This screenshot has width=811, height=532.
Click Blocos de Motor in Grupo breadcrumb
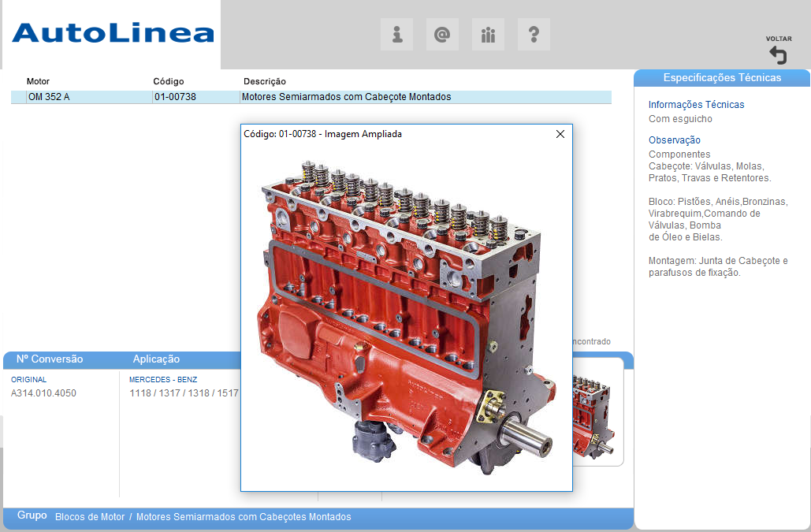90,517
